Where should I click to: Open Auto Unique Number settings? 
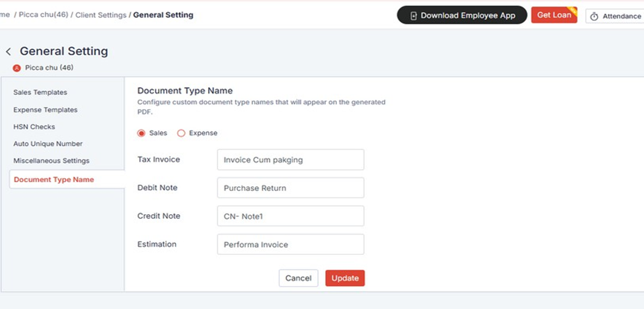48,144
